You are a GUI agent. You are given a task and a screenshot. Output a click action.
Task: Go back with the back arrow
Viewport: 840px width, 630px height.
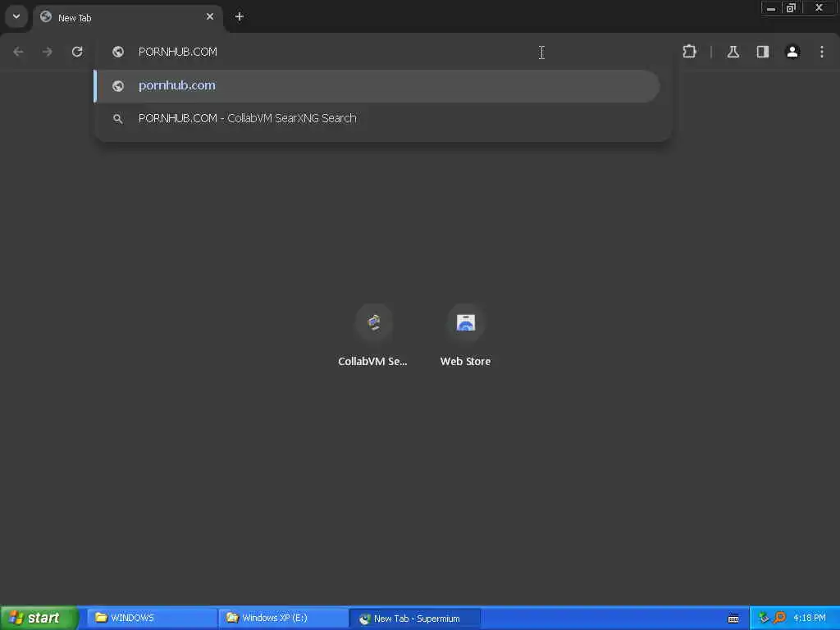[x=18, y=52]
